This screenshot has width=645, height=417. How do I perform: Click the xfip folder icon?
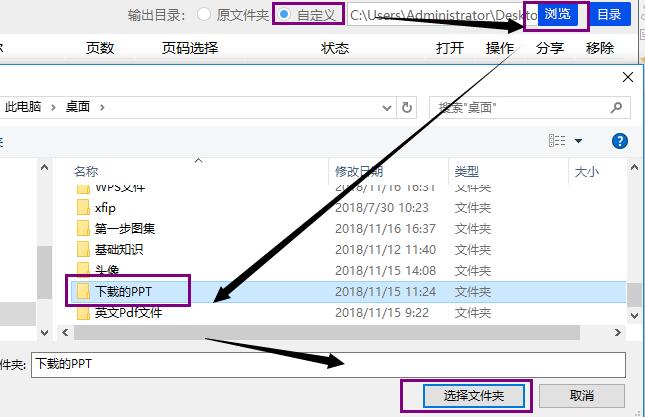coord(83,207)
